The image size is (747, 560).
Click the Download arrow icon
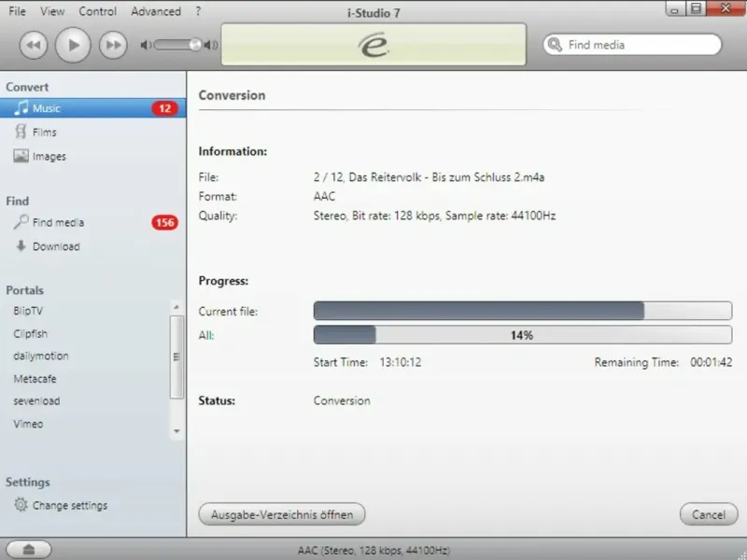(x=21, y=245)
